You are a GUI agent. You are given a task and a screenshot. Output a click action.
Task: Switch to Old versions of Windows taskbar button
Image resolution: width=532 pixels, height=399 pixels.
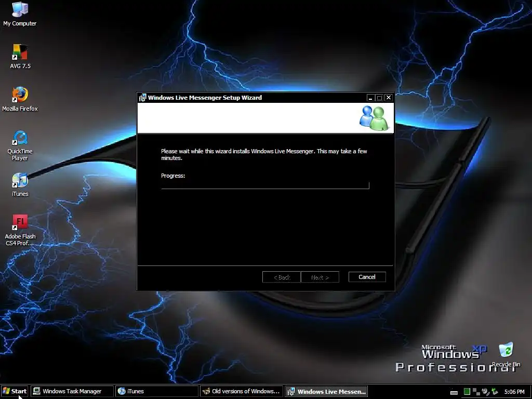click(241, 391)
